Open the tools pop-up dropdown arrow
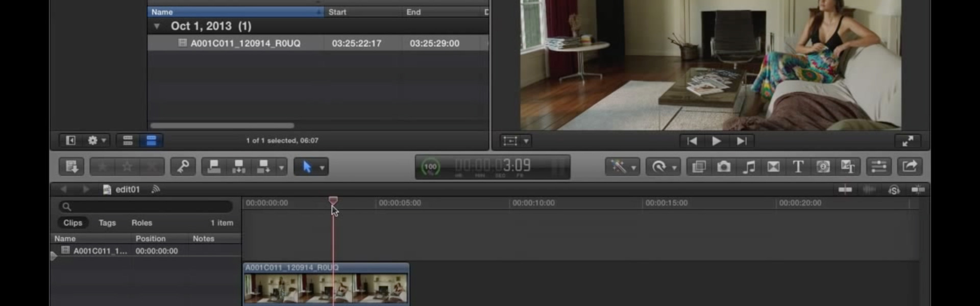Image resolution: width=980 pixels, height=306 pixels. [322, 167]
